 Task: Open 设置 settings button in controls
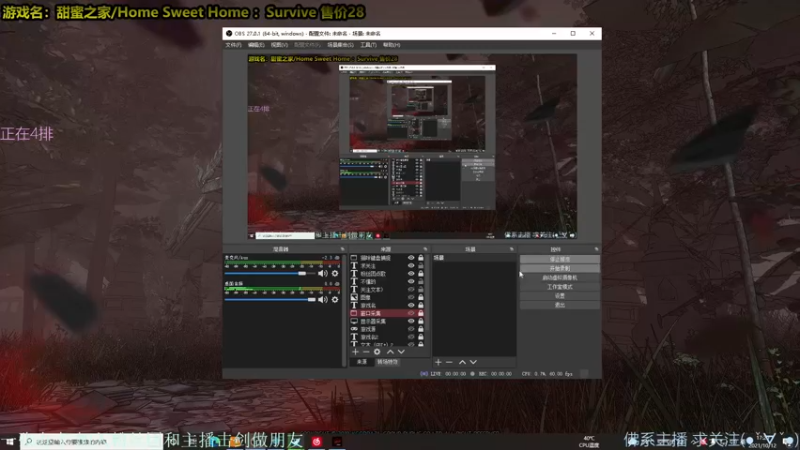click(560, 296)
